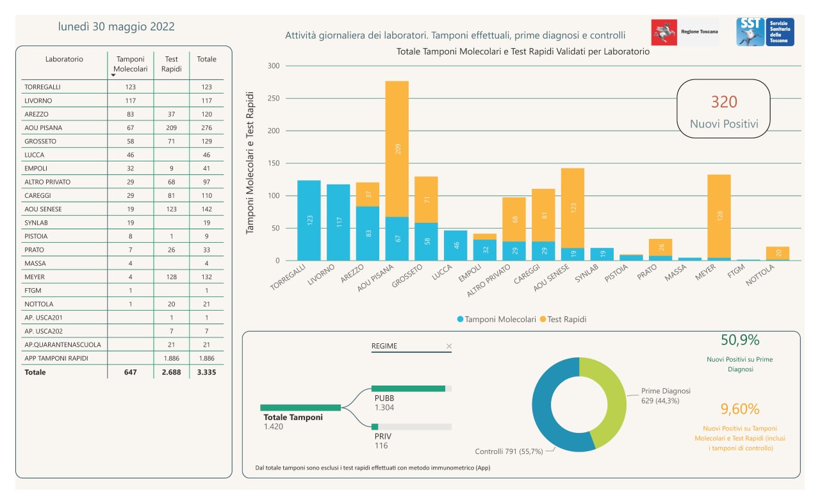Click the Prime Diagnosi 629 (44,3%) label
This screenshot has height=504, width=820.
[x=666, y=396]
